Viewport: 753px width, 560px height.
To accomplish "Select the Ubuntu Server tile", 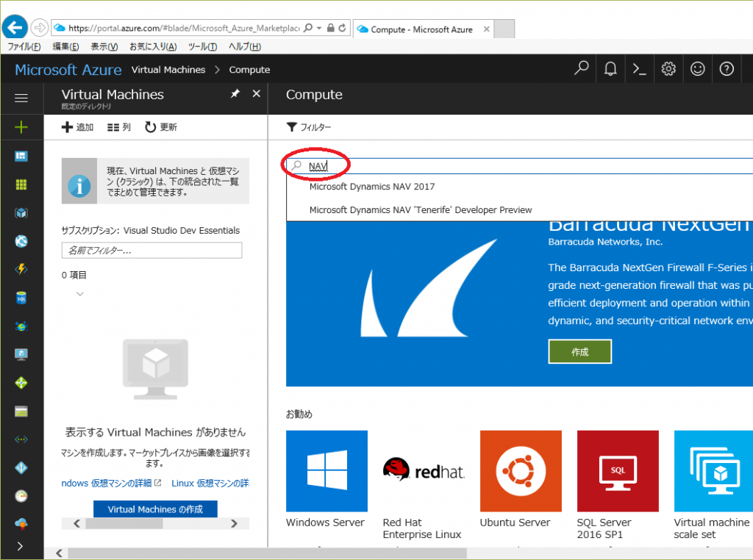I will (521, 471).
